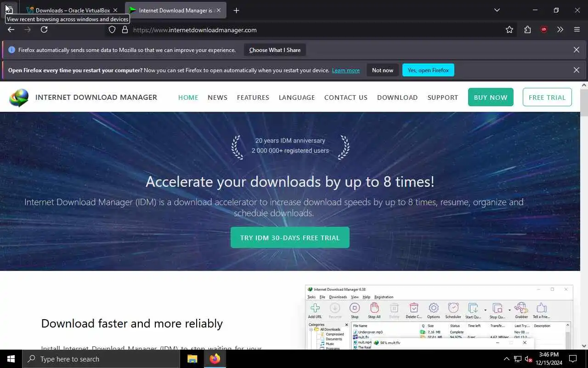Open the Firefox extensions puzzle icon
588x368 pixels.
pos(527,29)
